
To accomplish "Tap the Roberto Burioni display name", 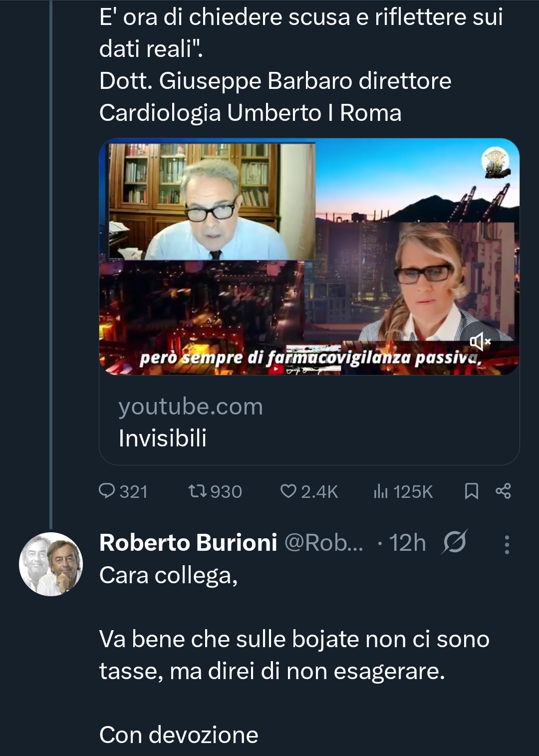I will point(188,543).
